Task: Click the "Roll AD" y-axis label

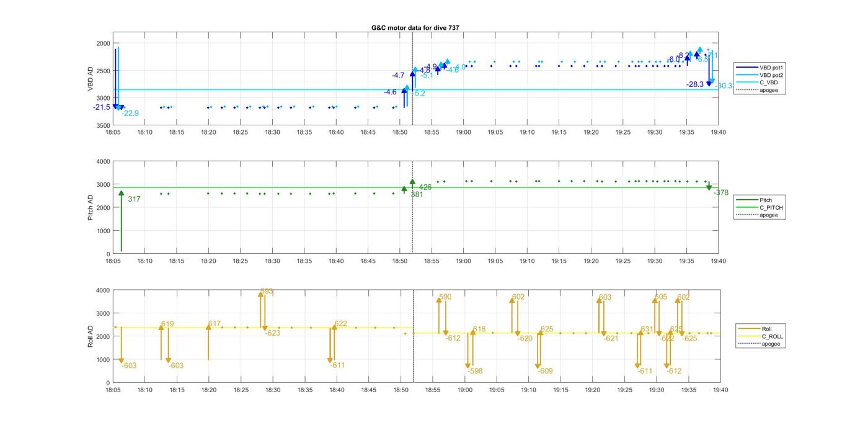Action: (x=91, y=336)
